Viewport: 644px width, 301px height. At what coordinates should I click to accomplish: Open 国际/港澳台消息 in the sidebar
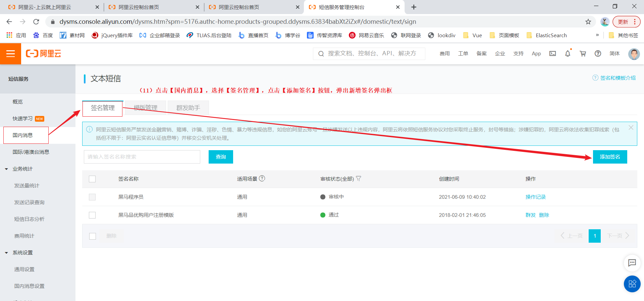pos(31,152)
